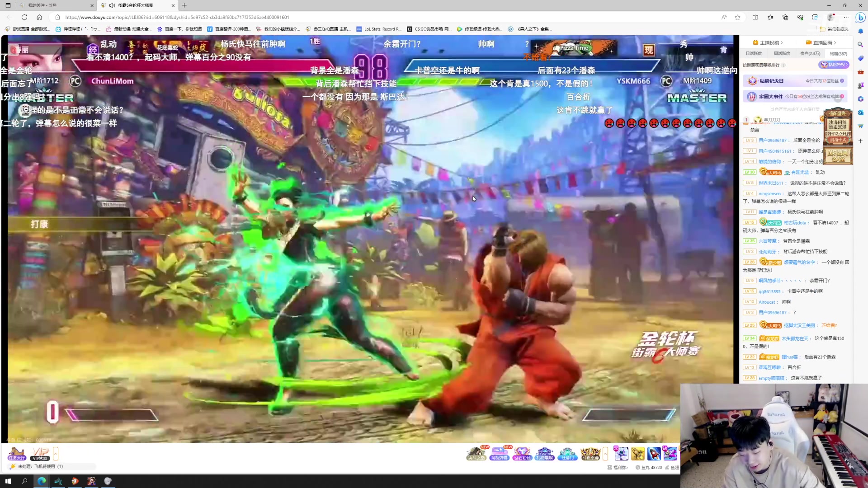Viewport: 868px width, 488px height.
Task: Select the 周活跃度 tab
Action: click(x=782, y=53)
